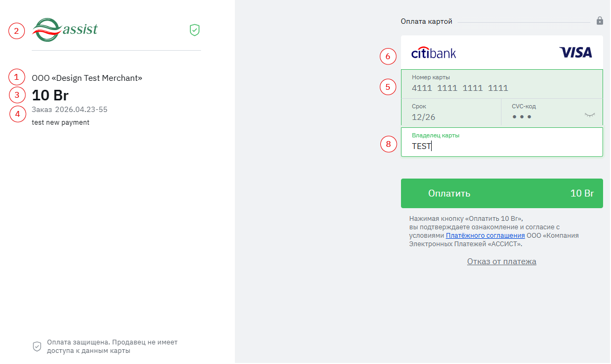
Task: Click the 10 Br amount text
Action: pyautogui.click(x=50, y=96)
